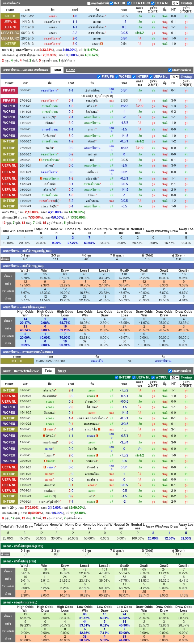Uncheck UEFA NL filter in head-to-head header
This screenshot has width=194, height=644.
tap(153, 3)
